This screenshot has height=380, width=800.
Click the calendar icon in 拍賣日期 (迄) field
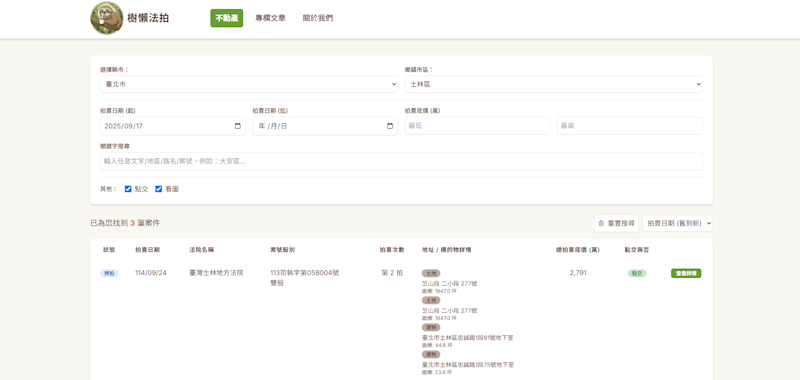coord(390,126)
